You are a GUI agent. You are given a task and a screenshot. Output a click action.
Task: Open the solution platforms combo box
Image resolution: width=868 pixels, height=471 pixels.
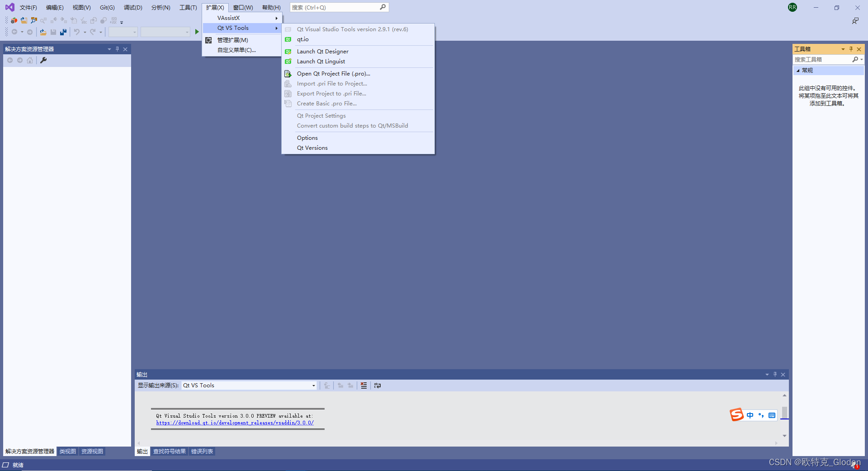tap(165, 32)
